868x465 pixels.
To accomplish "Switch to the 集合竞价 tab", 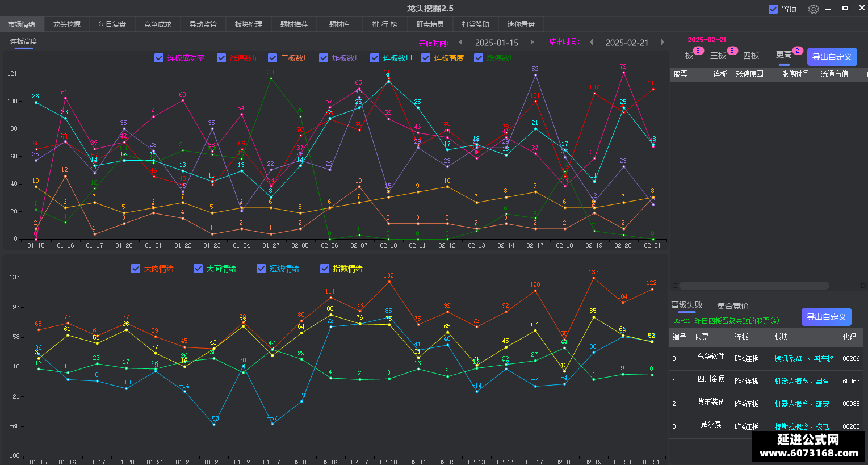I will click(x=732, y=306).
